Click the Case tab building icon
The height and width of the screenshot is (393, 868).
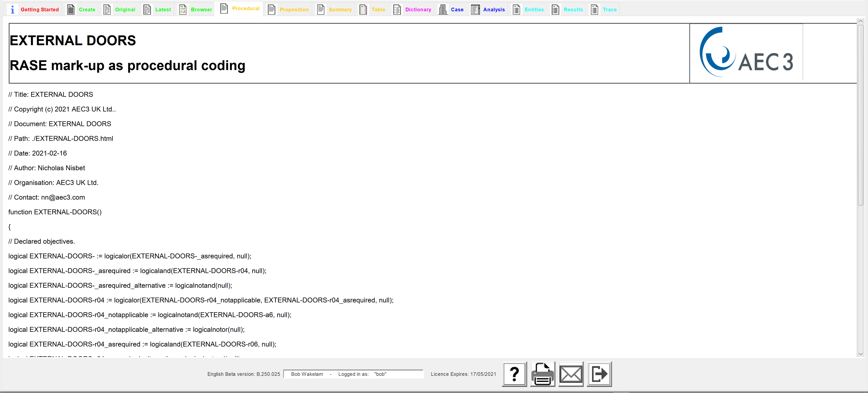pyautogui.click(x=443, y=9)
